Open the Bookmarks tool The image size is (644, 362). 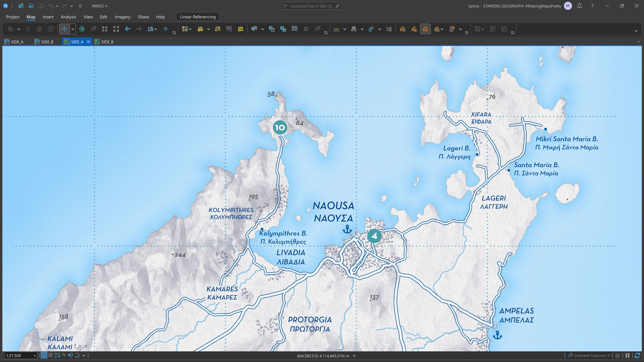tap(150, 29)
